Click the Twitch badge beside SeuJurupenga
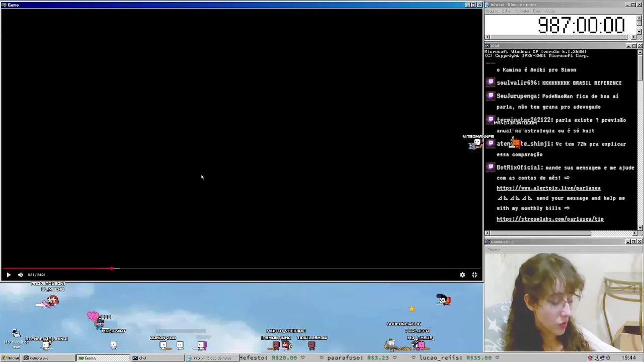The image size is (644, 362). (491, 96)
